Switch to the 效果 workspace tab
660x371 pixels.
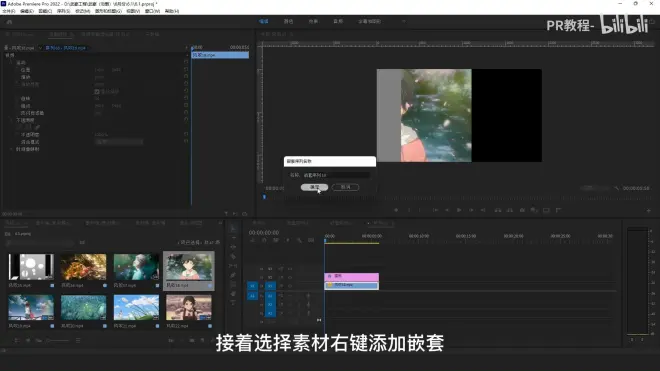(313, 21)
